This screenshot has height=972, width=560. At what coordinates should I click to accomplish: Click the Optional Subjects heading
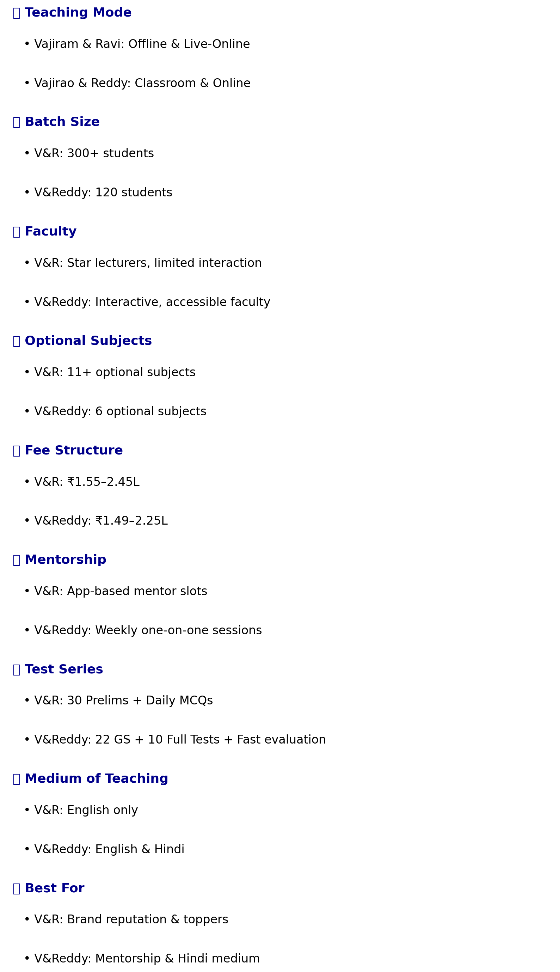[88, 341]
